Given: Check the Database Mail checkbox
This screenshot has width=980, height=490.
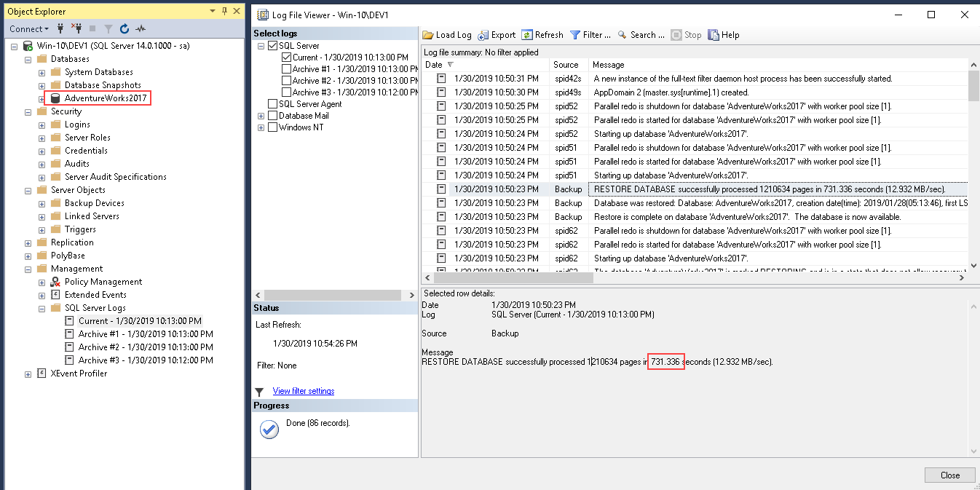Looking at the screenshot, I should coord(273,116).
